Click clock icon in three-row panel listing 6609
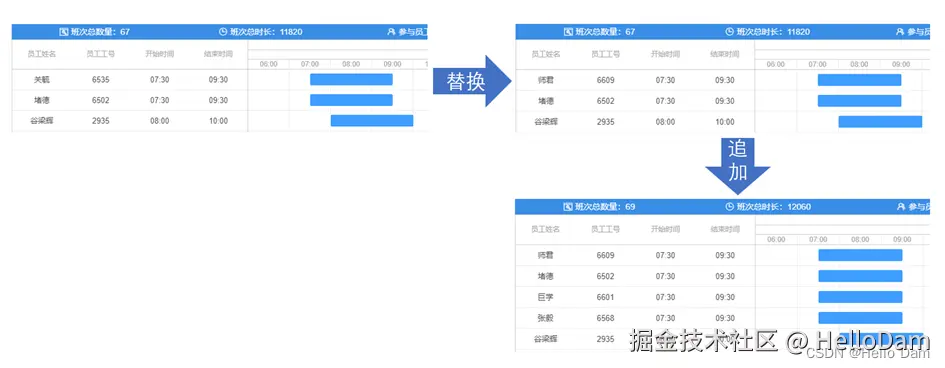The height and width of the screenshot is (368, 945). (729, 32)
